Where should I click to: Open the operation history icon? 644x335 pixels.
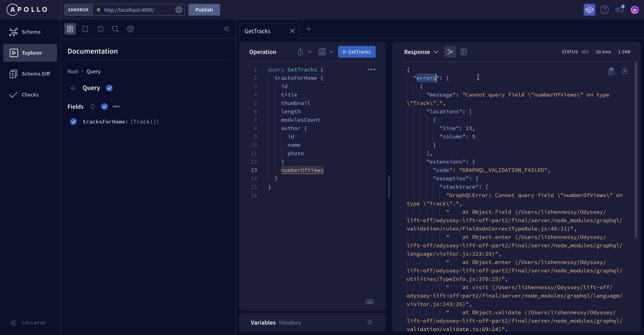tap(100, 29)
